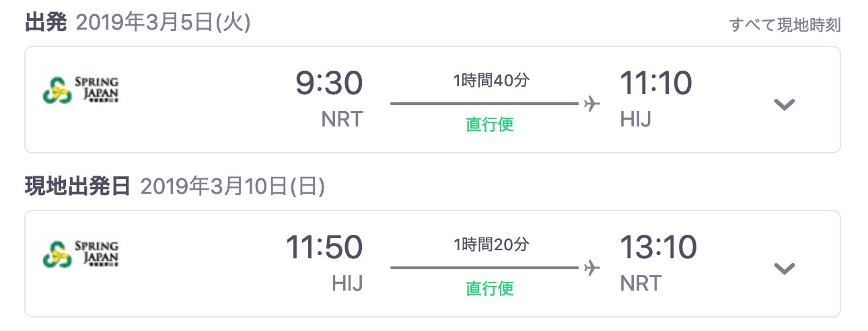Click the HIJ airport code under 11:50
This screenshot has width=868, height=331.
coord(347,283)
